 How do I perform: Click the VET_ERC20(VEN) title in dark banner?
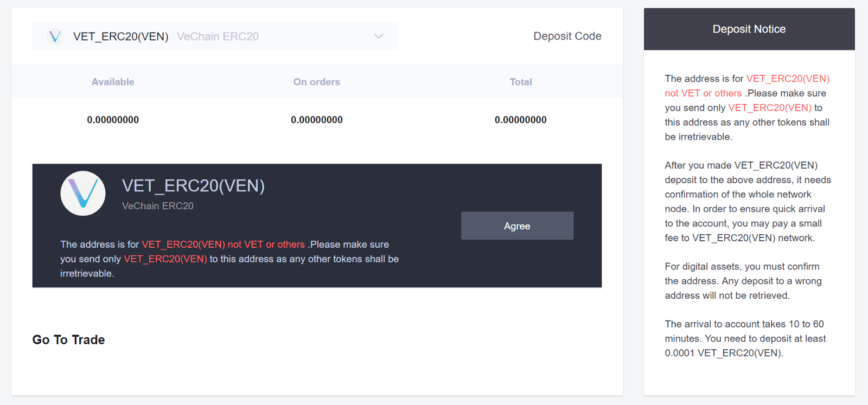tap(193, 186)
